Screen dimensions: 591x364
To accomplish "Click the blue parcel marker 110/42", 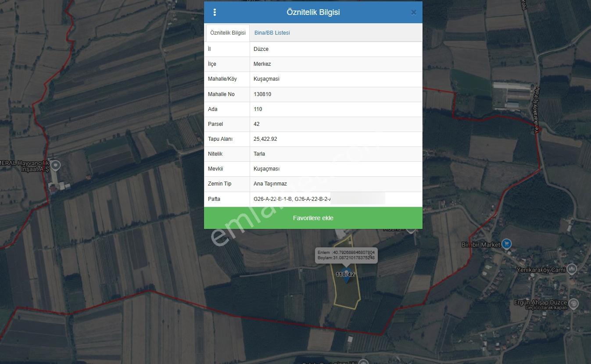I will tap(346, 275).
